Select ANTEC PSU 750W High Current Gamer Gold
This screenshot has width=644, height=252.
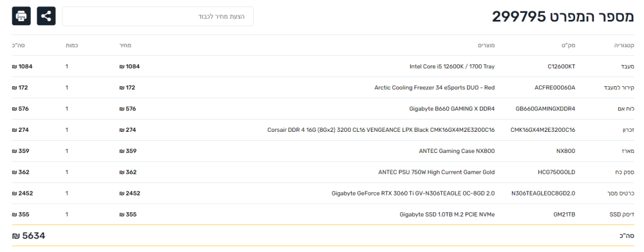(x=437, y=172)
